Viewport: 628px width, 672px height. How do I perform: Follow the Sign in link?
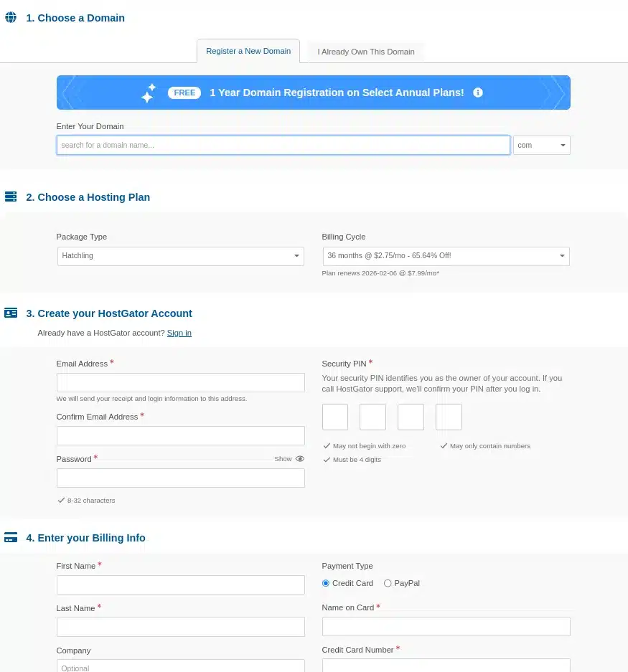(179, 333)
